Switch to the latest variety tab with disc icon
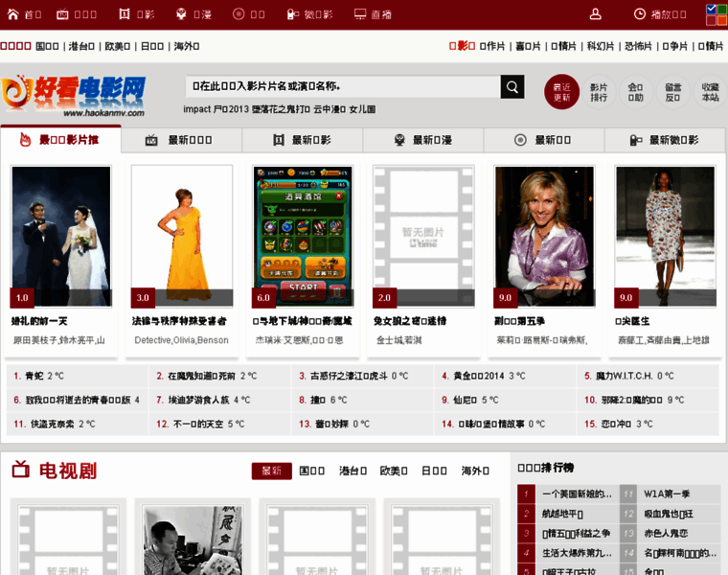This screenshot has height=575, width=728. coord(544,140)
